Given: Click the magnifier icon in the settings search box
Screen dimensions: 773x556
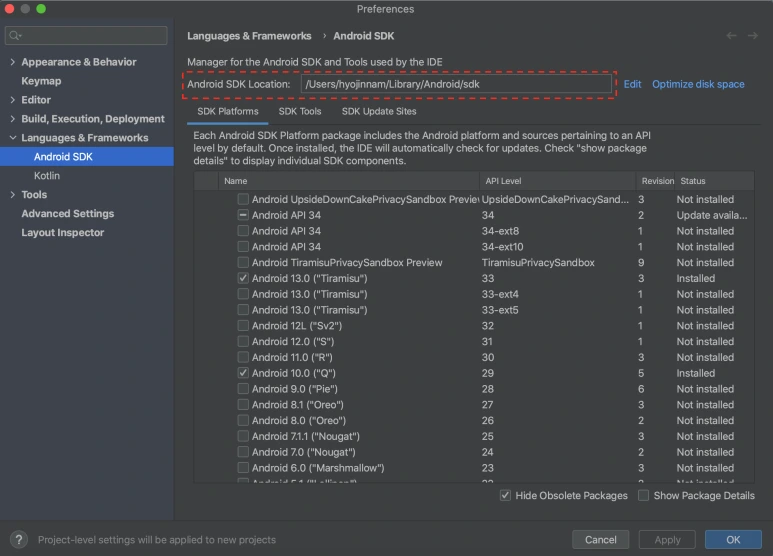Looking at the screenshot, I should pos(15,36).
